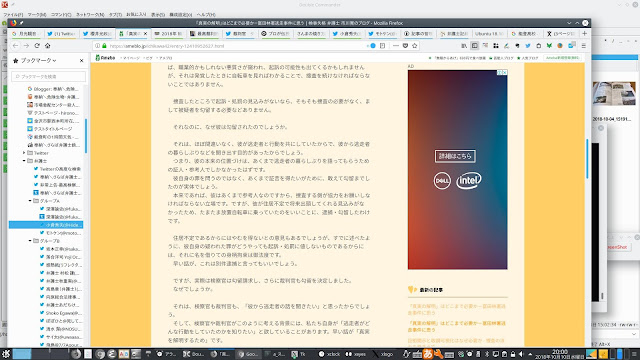
Task: Collapse the グループA bookmark folder
Action: [30, 201]
